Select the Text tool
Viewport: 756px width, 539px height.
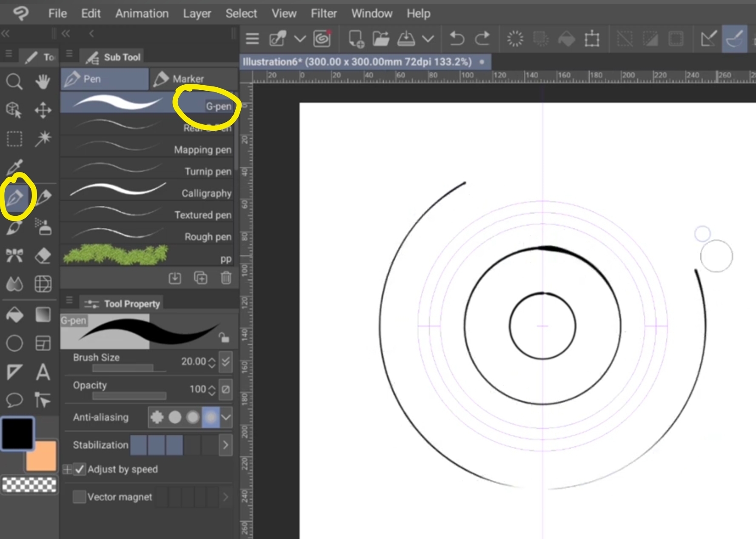click(43, 372)
